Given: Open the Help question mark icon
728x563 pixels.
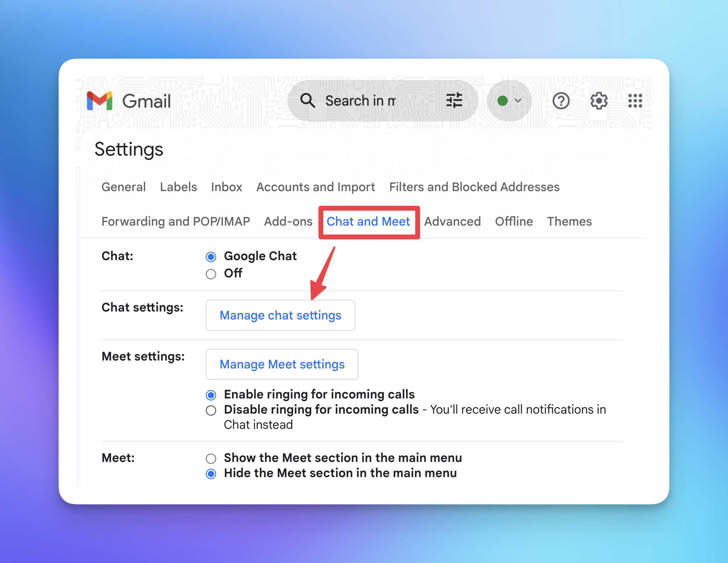Looking at the screenshot, I should tap(561, 101).
